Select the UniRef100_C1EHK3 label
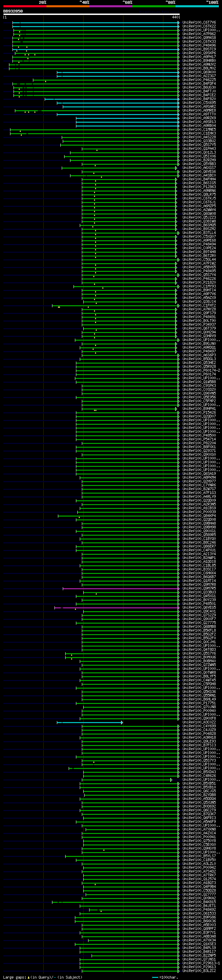The image size is (222, 980). click(199, 133)
